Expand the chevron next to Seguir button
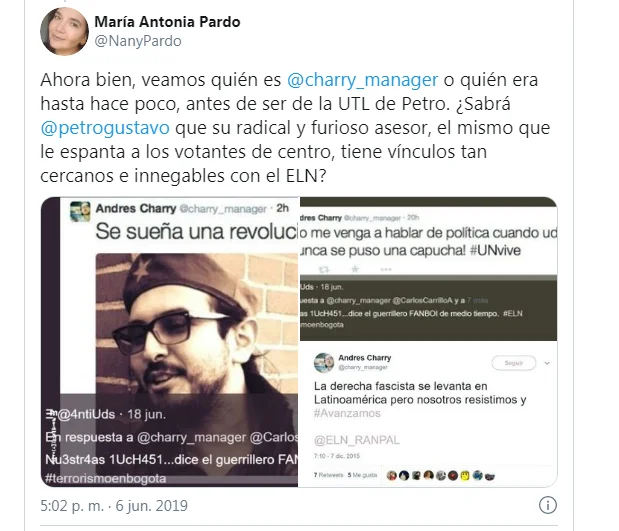 (547, 363)
